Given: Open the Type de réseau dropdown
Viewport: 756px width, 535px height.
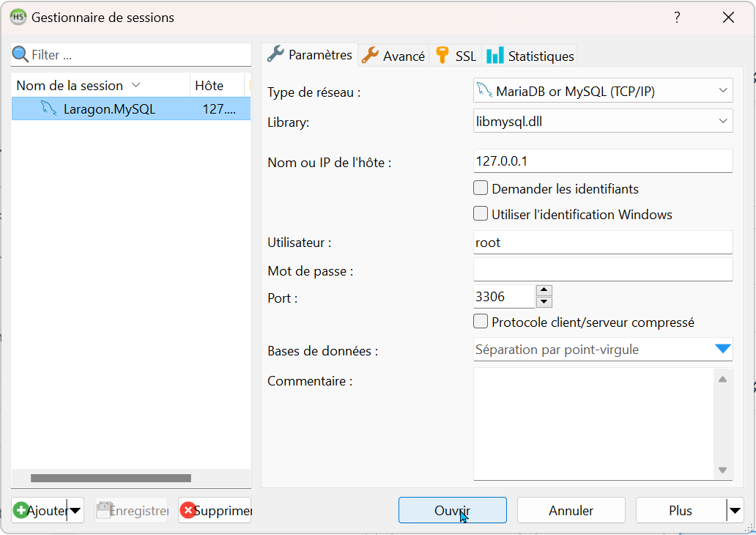Looking at the screenshot, I should (722, 91).
